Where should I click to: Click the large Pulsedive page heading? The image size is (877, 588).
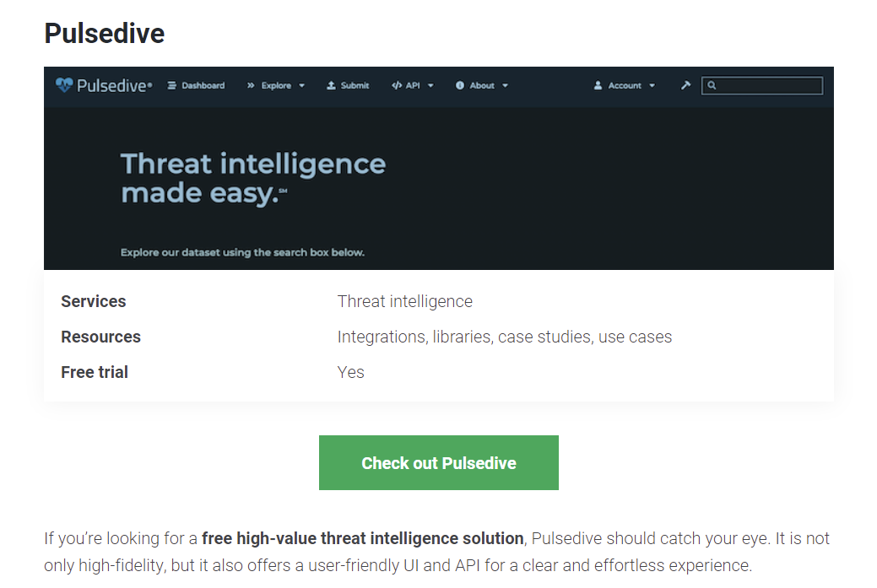pos(105,34)
